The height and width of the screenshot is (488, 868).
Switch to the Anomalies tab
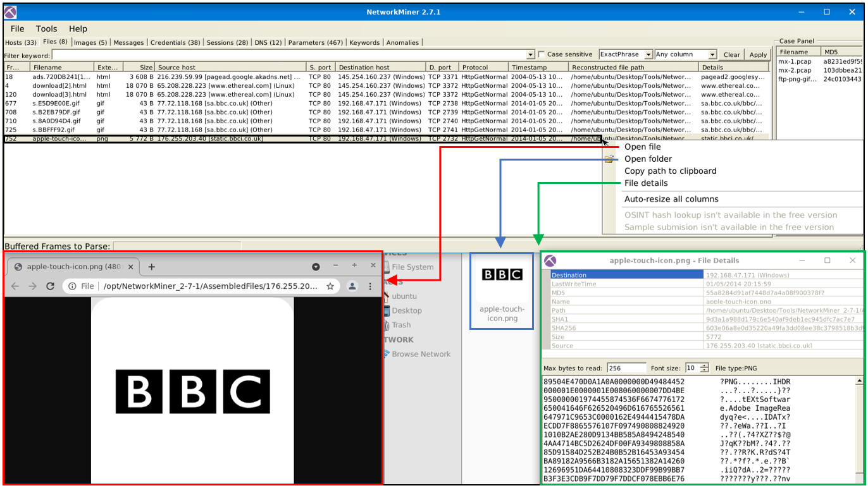403,42
